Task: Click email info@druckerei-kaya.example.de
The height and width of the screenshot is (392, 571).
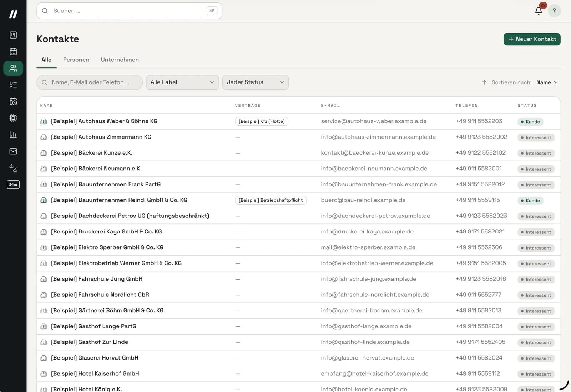Action: pos(367,232)
